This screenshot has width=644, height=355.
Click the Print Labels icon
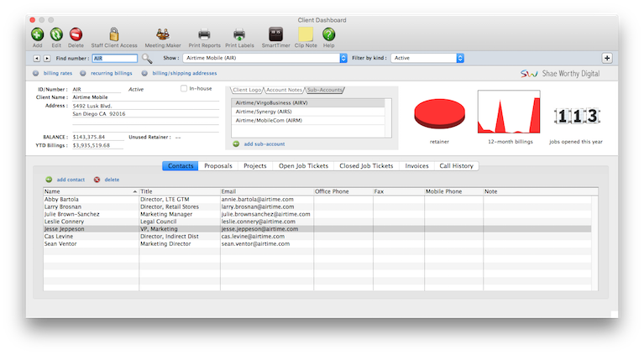239,34
